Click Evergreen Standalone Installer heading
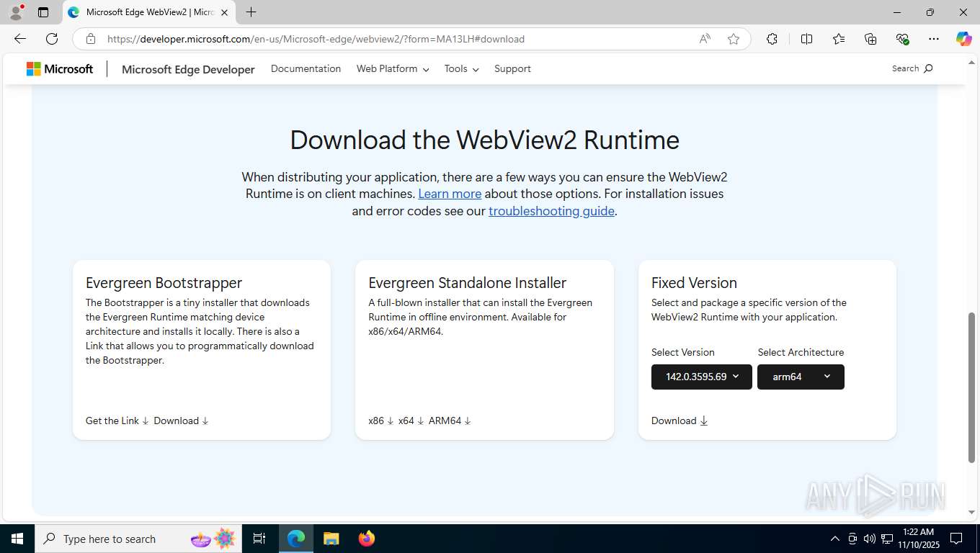Screen dimensions: 980x553 coord(468,283)
